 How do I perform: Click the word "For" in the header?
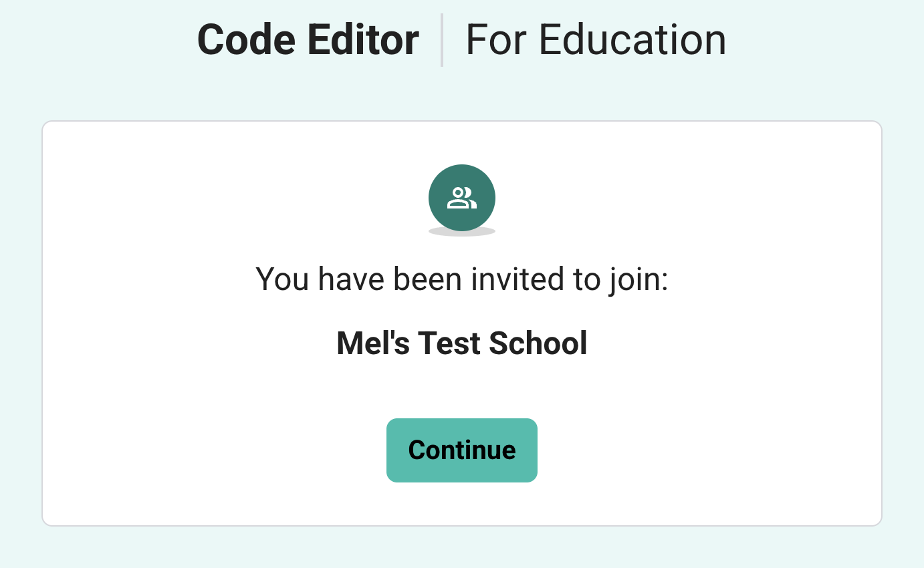(497, 40)
